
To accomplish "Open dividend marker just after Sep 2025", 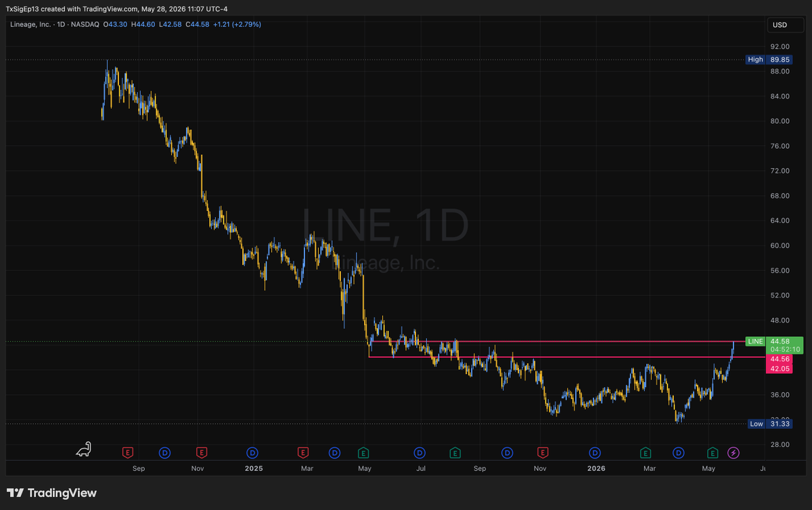I will (x=507, y=452).
